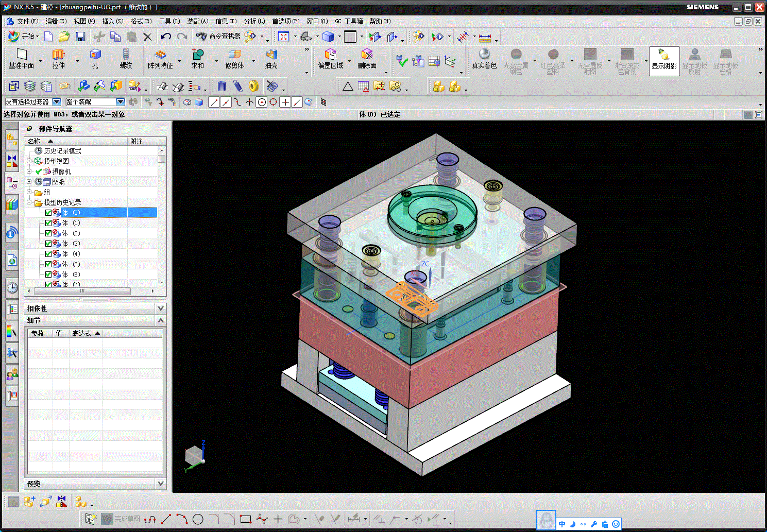Open the 插入 menu
Screen dimensions: 767x532
pyautogui.click(x=112, y=21)
